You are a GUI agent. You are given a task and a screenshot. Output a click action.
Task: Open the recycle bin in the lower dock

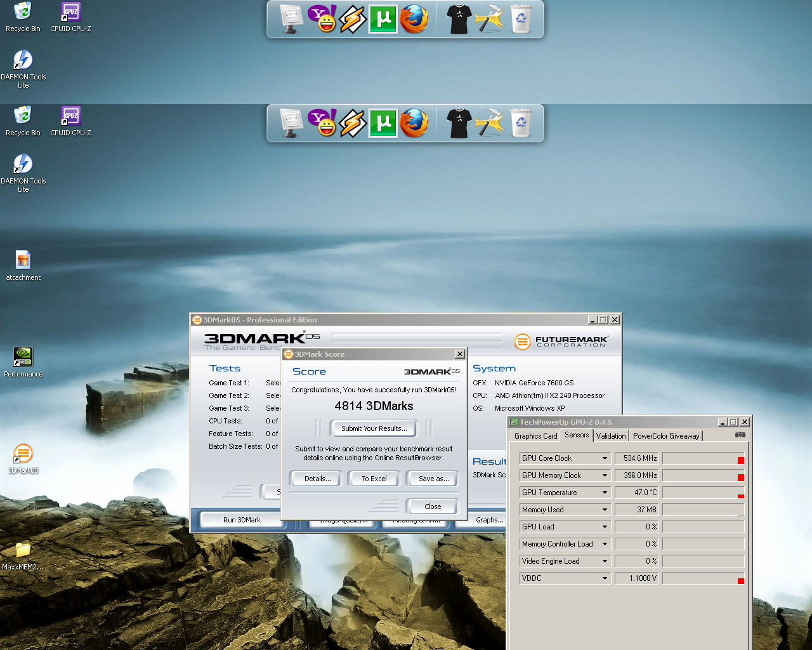pyautogui.click(x=520, y=123)
